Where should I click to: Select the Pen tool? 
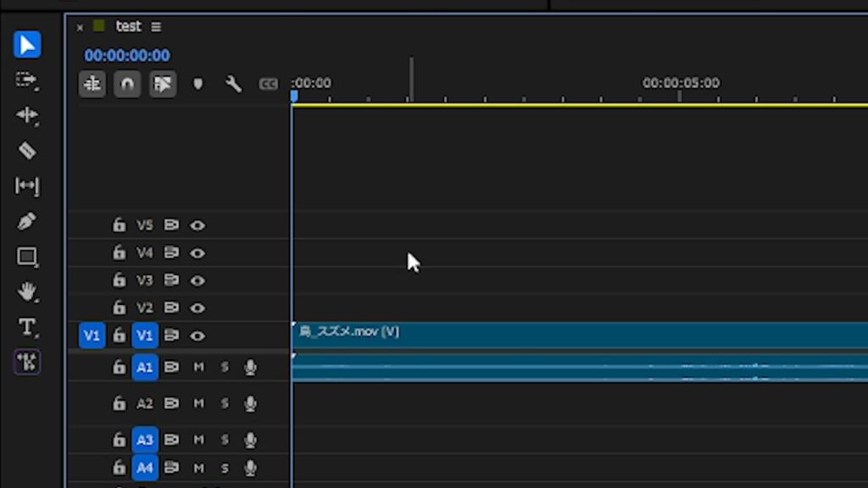pyautogui.click(x=27, y=221)
